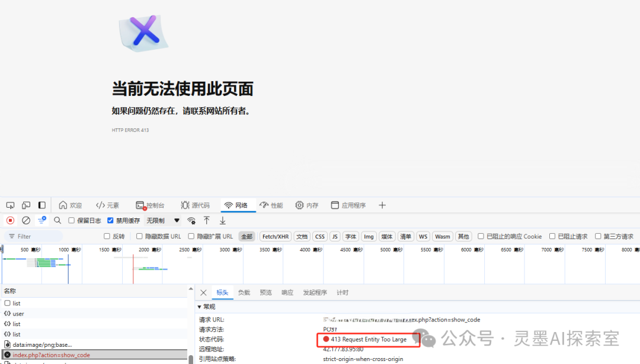This screenshot has width=640, height=364.
Task: Filter by 媒体 media type
Action: pos(386,236)
